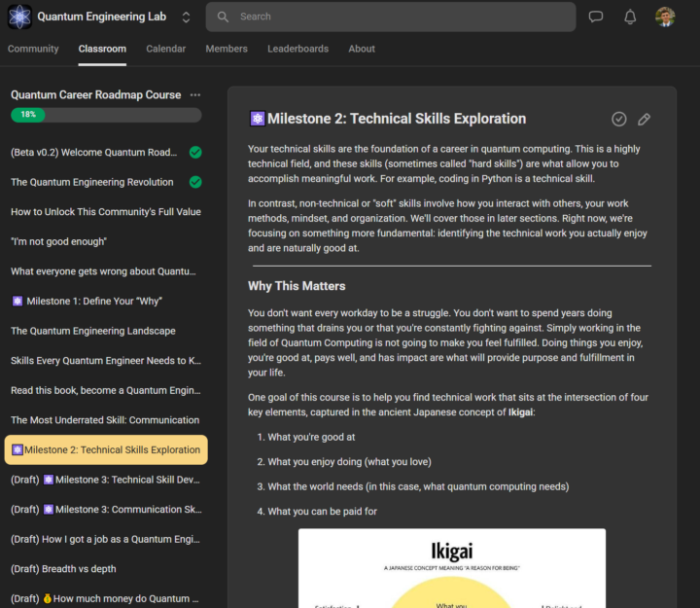
Task: Click list item What the world needs
Action: [418, 486]
